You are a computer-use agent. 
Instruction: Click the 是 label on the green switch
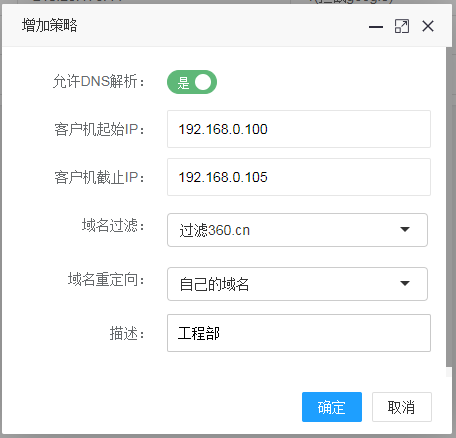point(183,82)
